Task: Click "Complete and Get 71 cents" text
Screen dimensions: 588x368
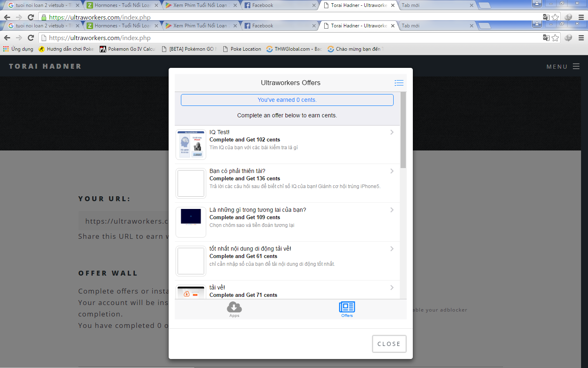Action: [x=243, y=295]
